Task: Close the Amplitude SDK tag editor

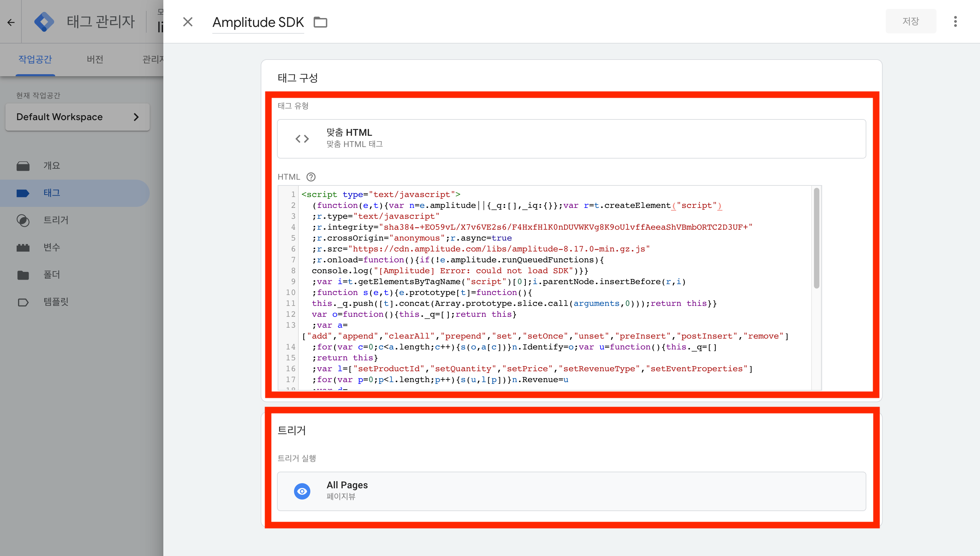Action: click(187, 22)
